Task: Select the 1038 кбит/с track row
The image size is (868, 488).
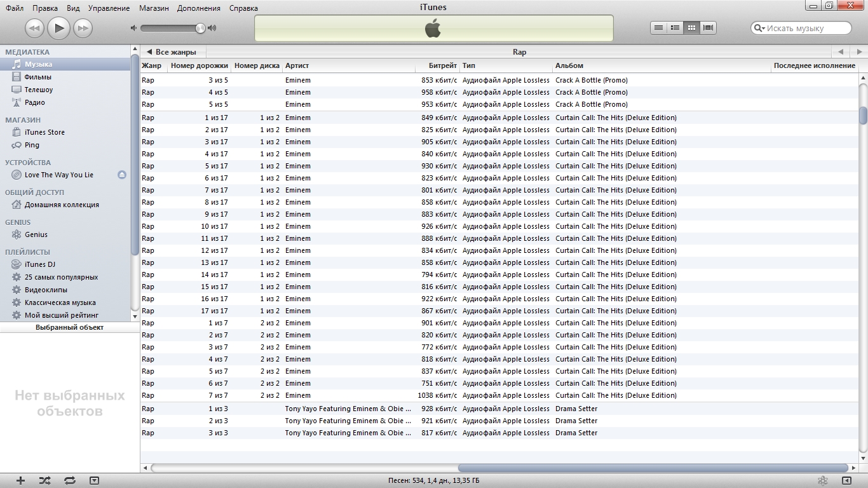Action: (499, 395)
